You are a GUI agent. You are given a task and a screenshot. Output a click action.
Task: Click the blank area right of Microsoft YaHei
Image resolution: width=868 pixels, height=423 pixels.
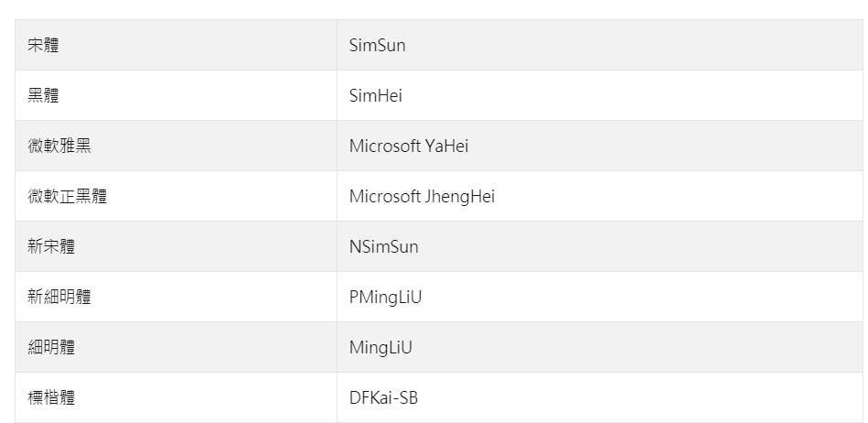[x=664, y=146]
